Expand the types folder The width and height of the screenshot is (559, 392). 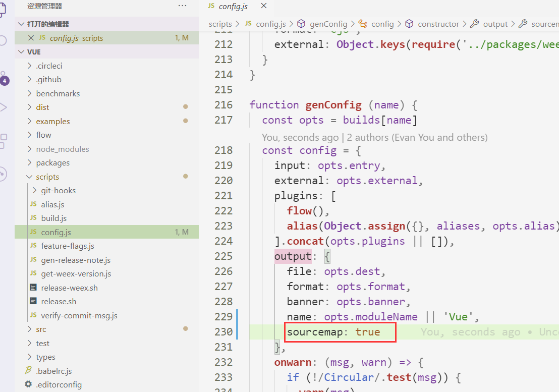coord(45,357)
